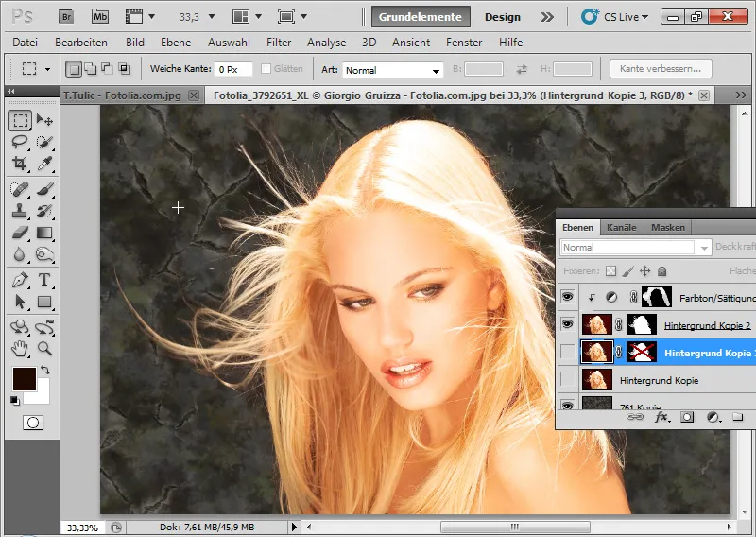Select the Type tool
Screen dimensions: 756x537
pos(44,279)
